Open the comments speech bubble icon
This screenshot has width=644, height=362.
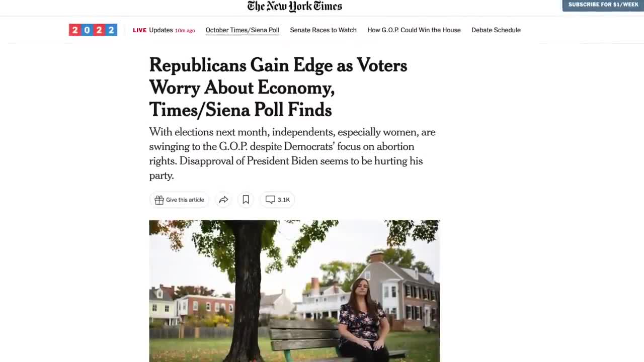[270, 200]
